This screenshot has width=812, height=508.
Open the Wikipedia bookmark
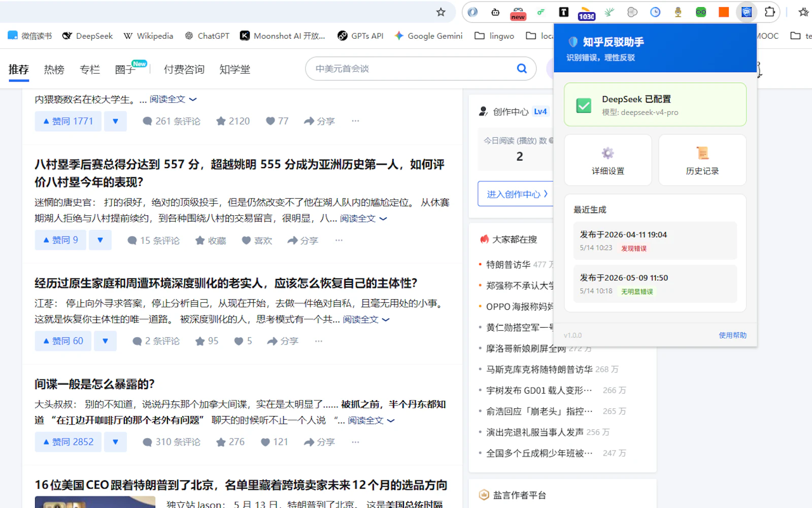pyautogui.click(x=148, y=36)
